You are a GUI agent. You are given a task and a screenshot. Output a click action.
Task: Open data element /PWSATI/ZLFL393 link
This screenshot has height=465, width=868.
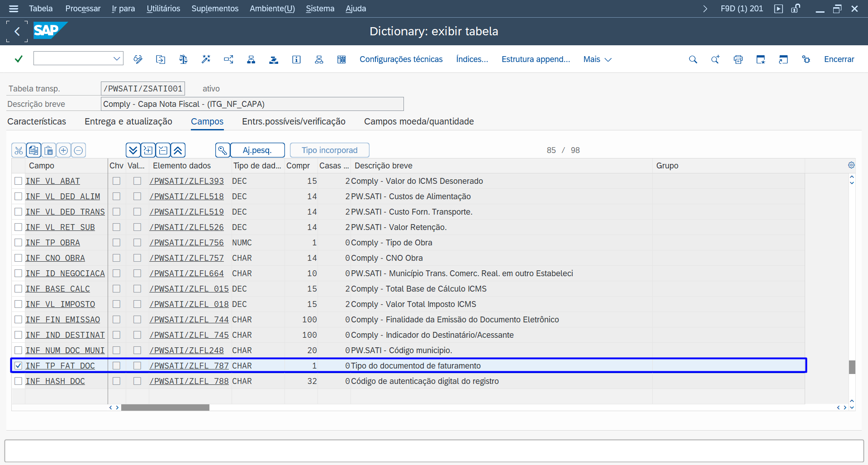(x=187, y=181)
